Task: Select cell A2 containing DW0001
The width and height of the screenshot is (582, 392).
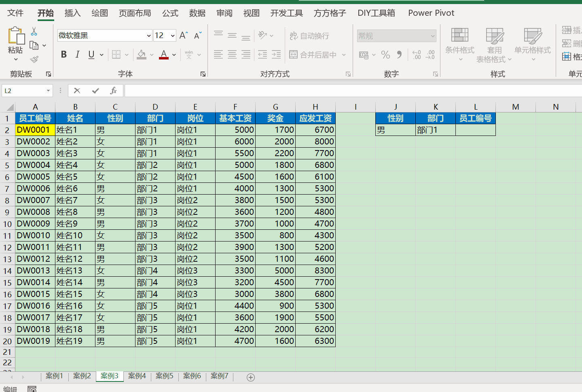Action: tap(35, 130)
